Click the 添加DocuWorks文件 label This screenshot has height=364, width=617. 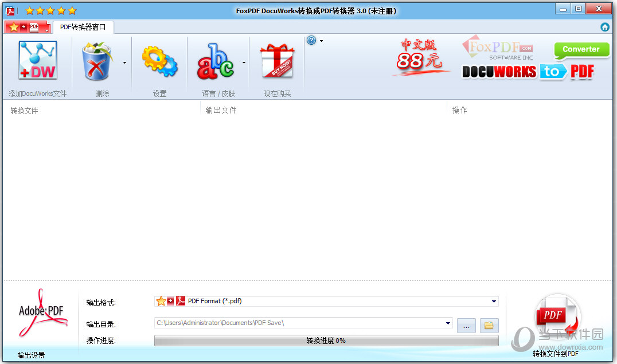click(x=37, y=93)
